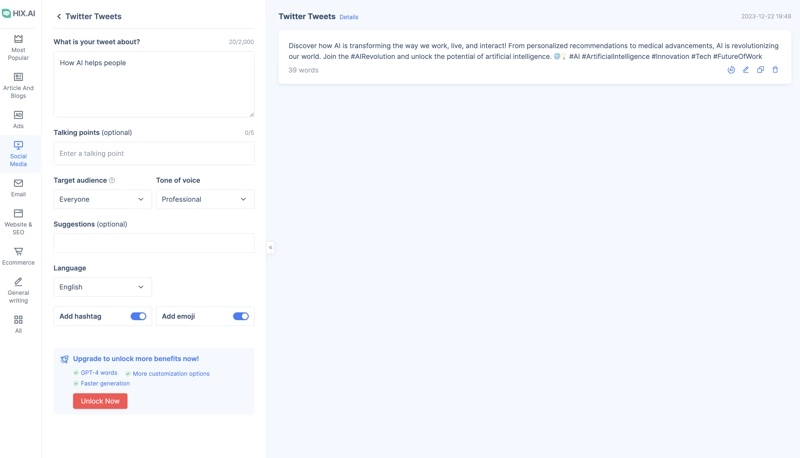Open the Ecommerce category in sidebar
Screen dimensions: 800x458
(x=18, y=256)
